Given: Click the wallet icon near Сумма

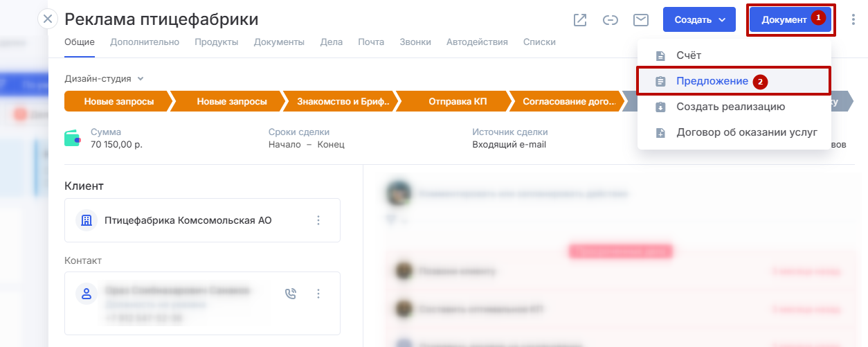Looking at the screenshot, I should 73,138.
